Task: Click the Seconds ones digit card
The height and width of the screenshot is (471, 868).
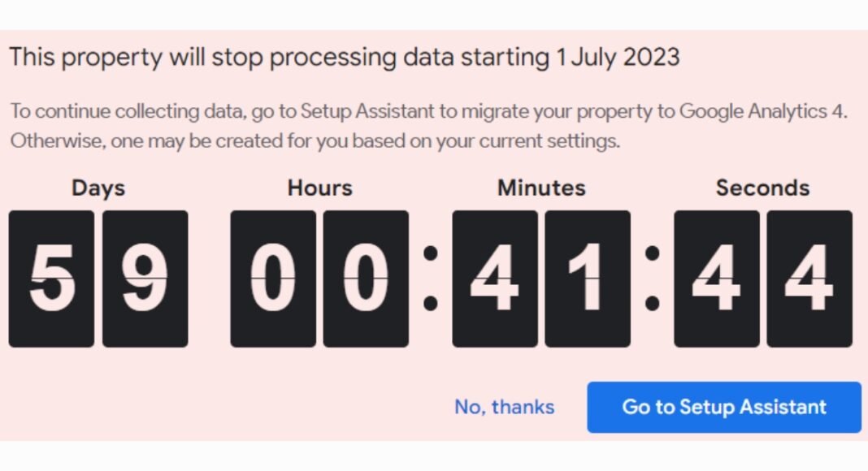Action: point(809,279)
